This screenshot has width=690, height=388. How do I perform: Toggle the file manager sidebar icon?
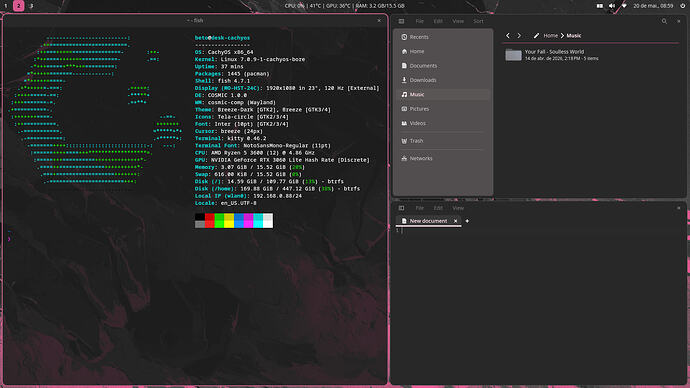pyautogui.click(x=401, y=21)
